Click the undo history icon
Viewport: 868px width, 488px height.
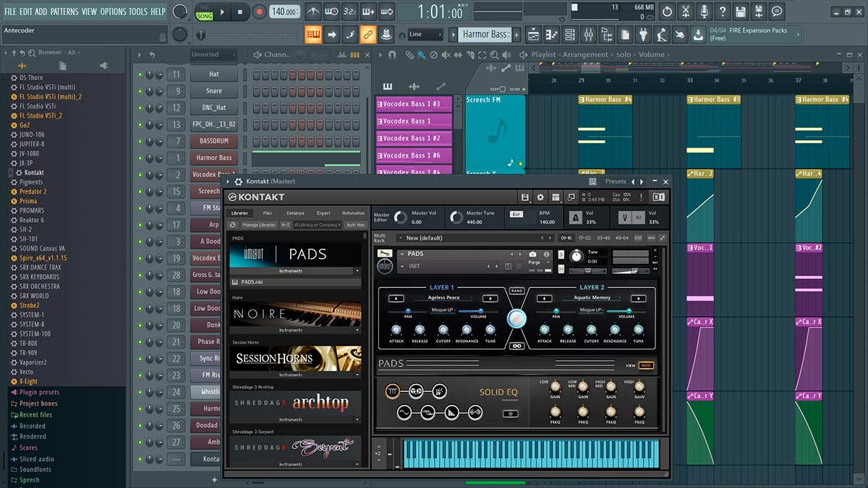click(667, 12)
